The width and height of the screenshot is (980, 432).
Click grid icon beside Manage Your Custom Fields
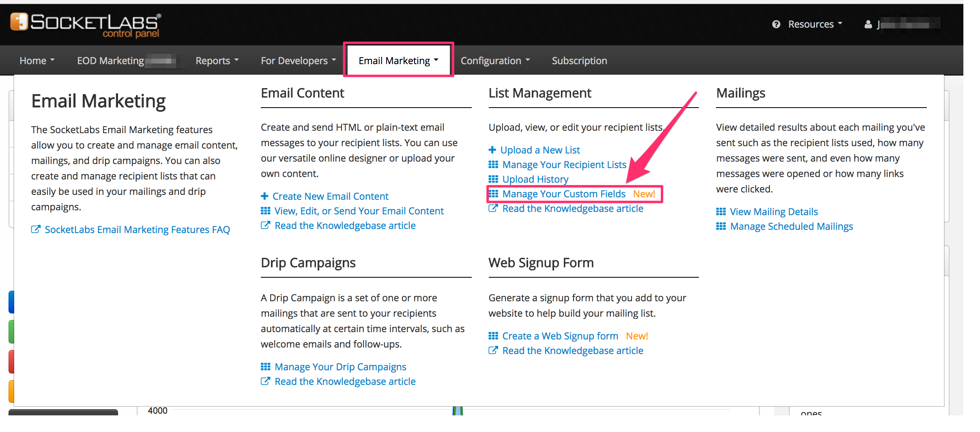click(x=493, y=194)
